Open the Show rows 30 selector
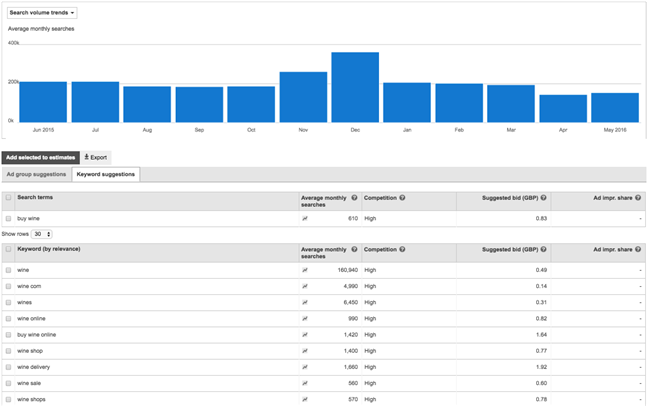The height and width of the screenshot is (406, 650). pos(42,234)
